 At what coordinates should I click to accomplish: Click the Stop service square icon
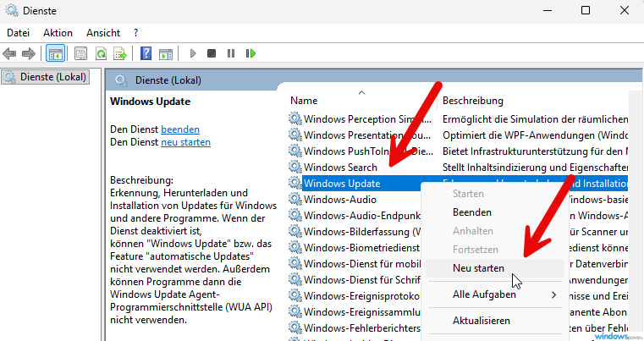[x=212, y=53]
